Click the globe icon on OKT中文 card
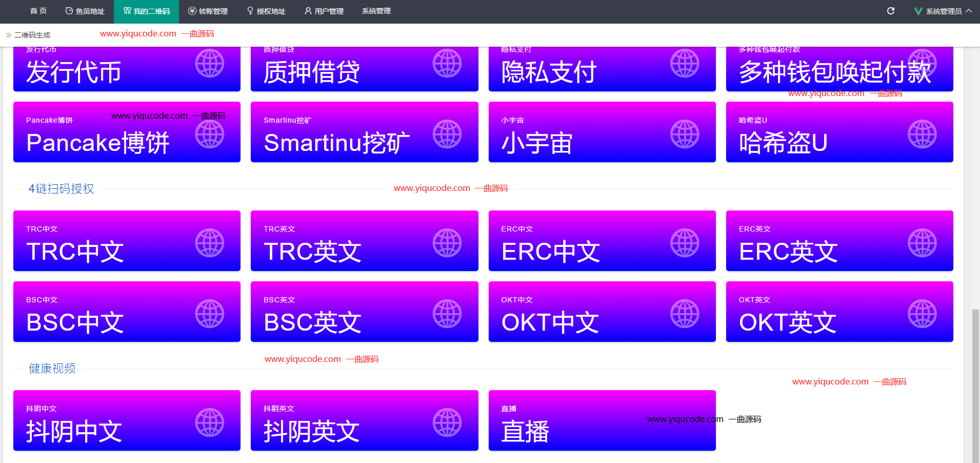Image resolution: width=980 pixels, height=463 pixels. pyautogui.click(x=685, y=314)
